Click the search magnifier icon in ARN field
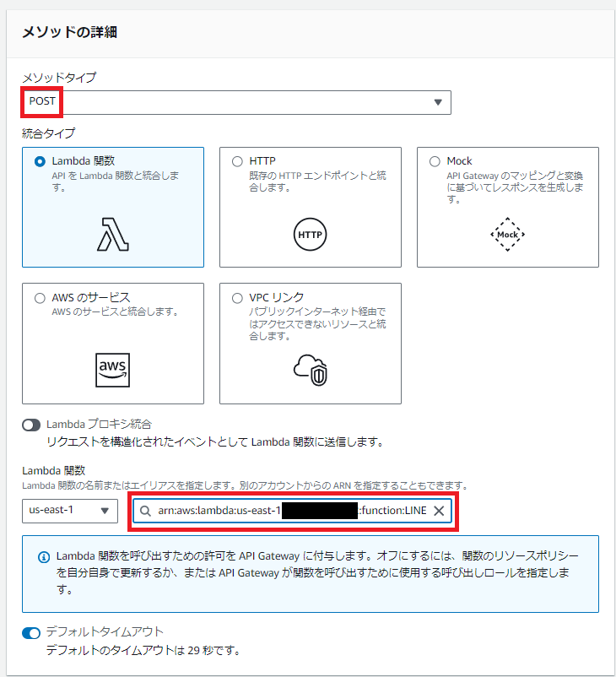This screenshot has height=677, width=616. pyautogui.click(x=145, y=511)
